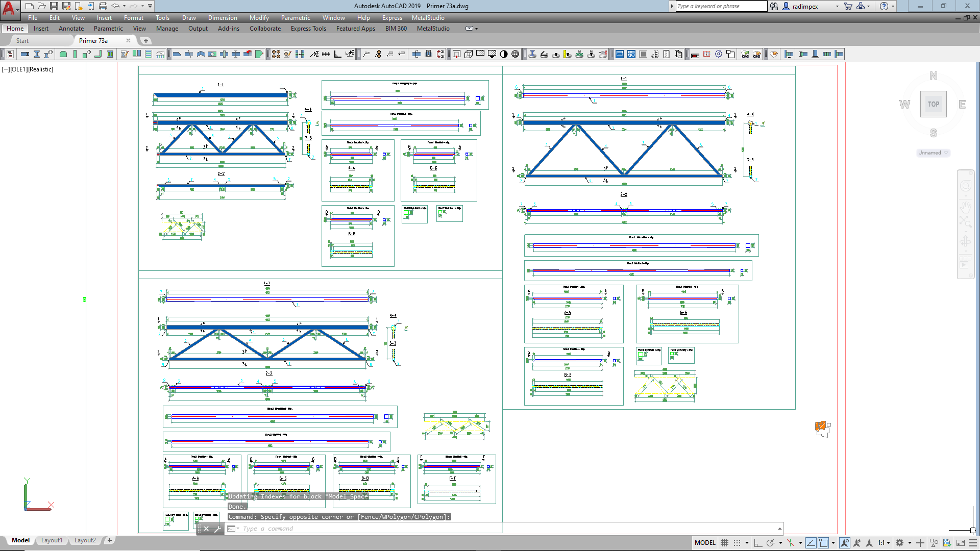Toggle Ortho mode in status bar
This screenshot has height=551, width=980.
click(757, 543)
